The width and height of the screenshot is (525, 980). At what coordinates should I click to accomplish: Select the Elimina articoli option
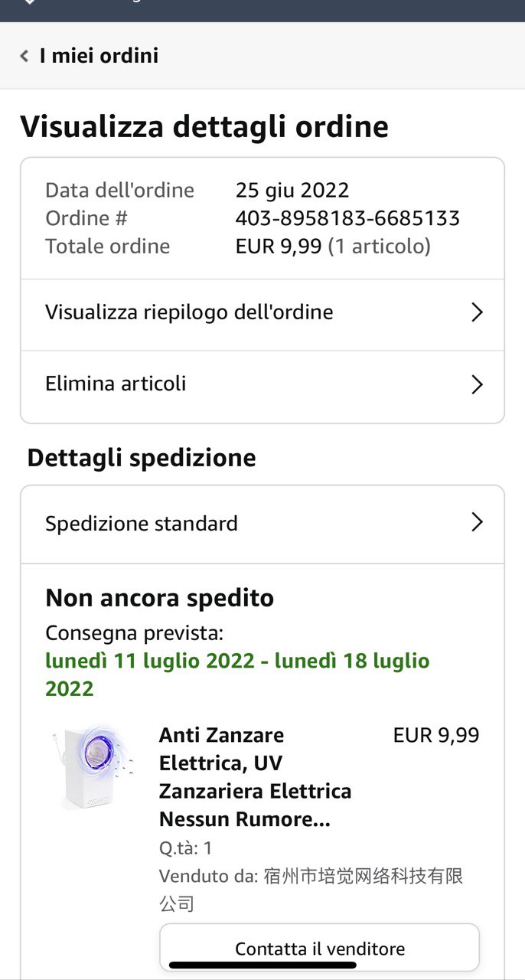tap(116, 384)
